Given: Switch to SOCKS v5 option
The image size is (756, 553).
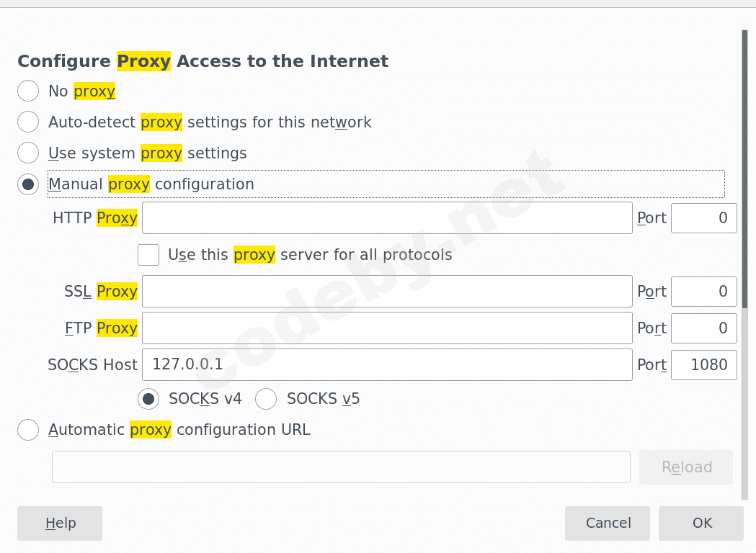Looking at the screenshot, I should (x=266, y=398).
